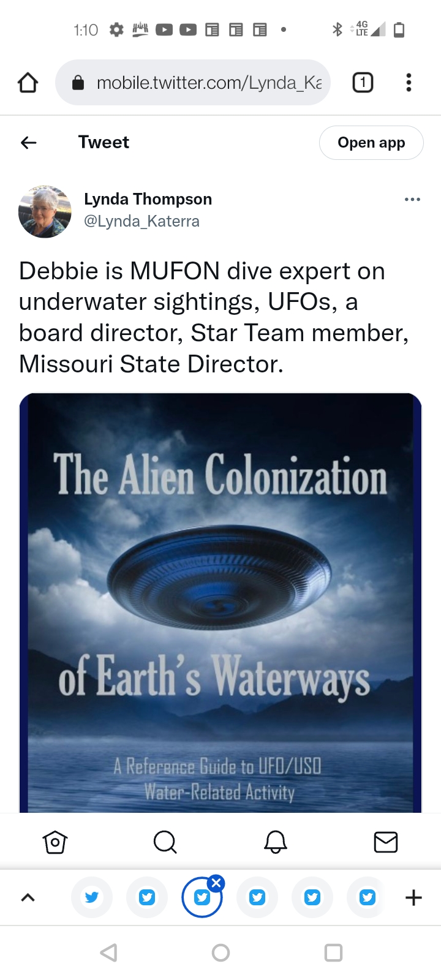Close the currently selected Twitter tab
The height and width of the screenshot is (980, 441).
[216, 883]
